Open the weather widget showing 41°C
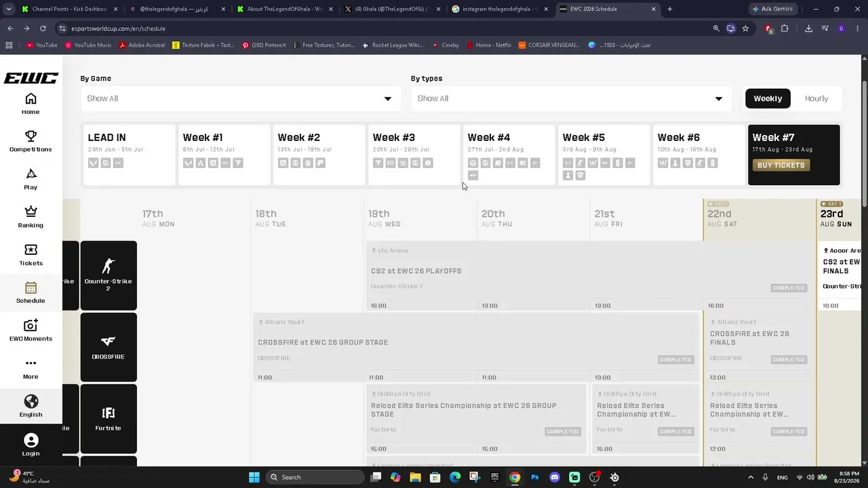This screenshot has width=868, height=488. pos(28,477)
